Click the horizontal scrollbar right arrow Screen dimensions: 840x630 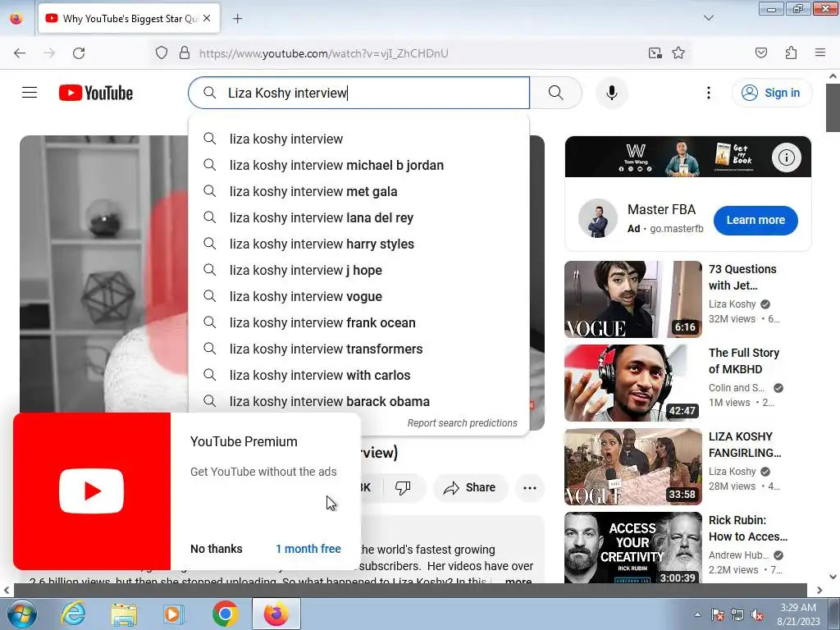click(819, 590)
